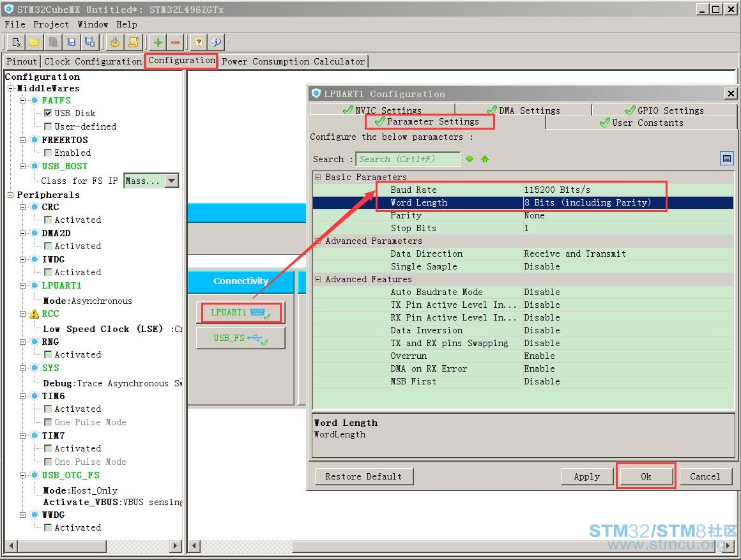Screen dimensions: 741x560
Task: Click the cube icon beside TIM6
Action: click(34, 396)
